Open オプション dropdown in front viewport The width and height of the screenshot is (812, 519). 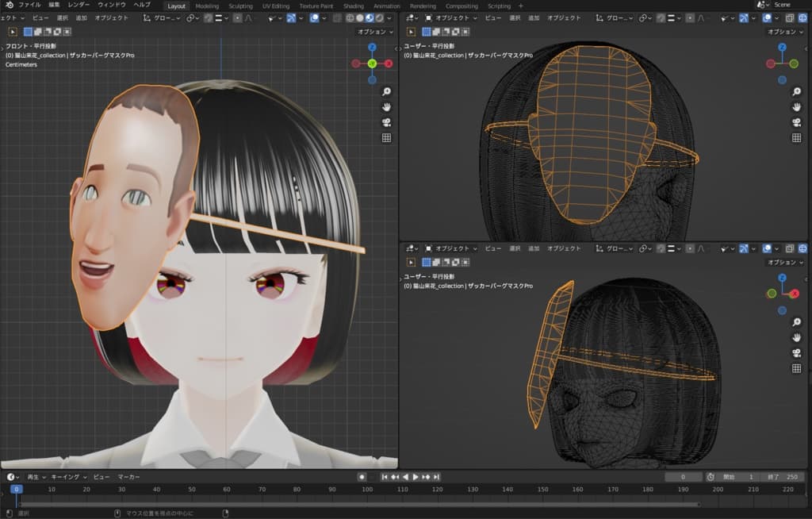coord(373,32)
